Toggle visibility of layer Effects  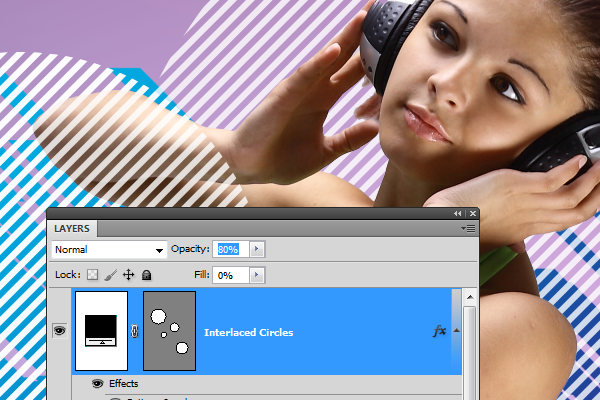tap(98, 383)
